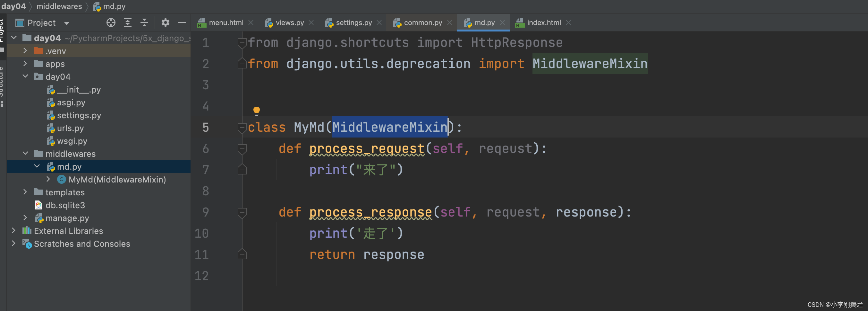This screenshot has height=311, width=868.
Task: Click the process_request method name
Action: point(367,148)
